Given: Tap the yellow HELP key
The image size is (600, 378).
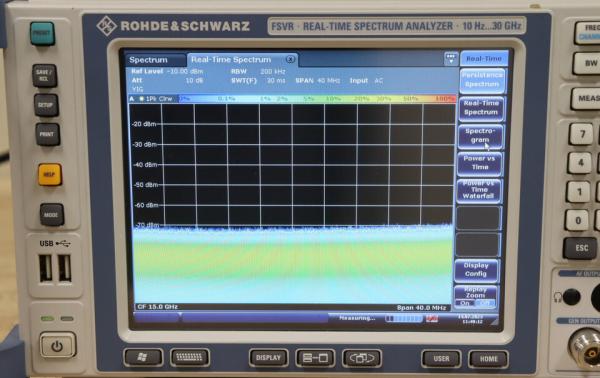Looking at the screenshot, I should 50,174.
